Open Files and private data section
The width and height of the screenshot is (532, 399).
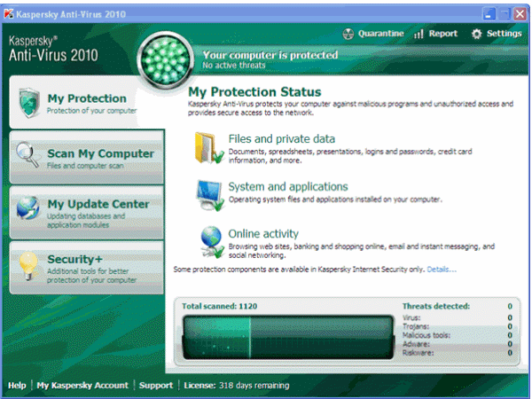coord(282,139)
